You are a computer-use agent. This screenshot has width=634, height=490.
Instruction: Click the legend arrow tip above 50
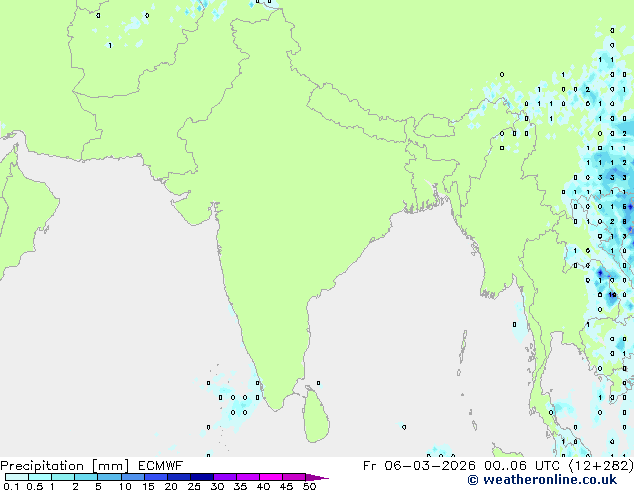[x=317, y=477]
